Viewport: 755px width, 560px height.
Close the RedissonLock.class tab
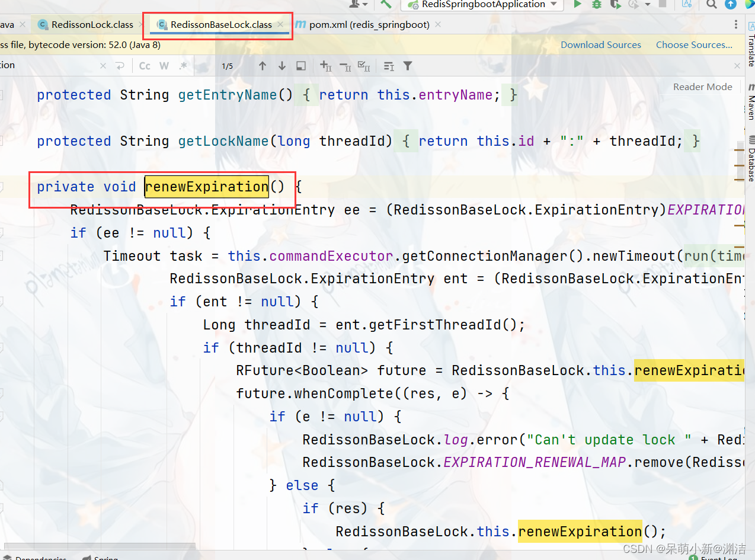tap(141, 25)
